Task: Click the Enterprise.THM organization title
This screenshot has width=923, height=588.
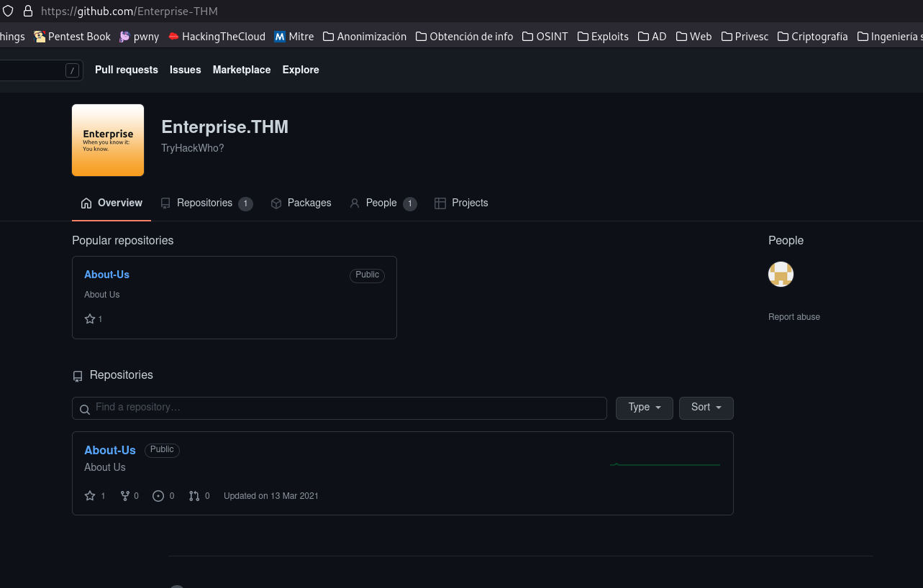Action: (224, 127)
